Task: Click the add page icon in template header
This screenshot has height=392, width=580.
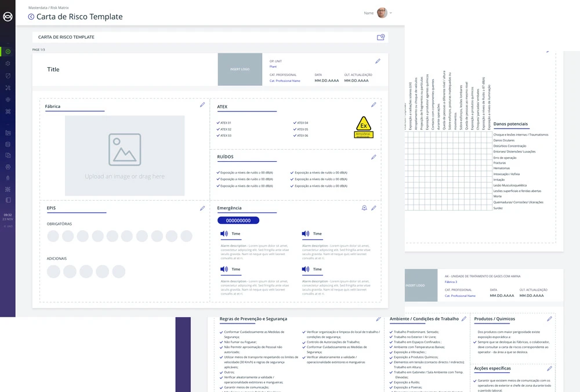Action: [380, 37]
